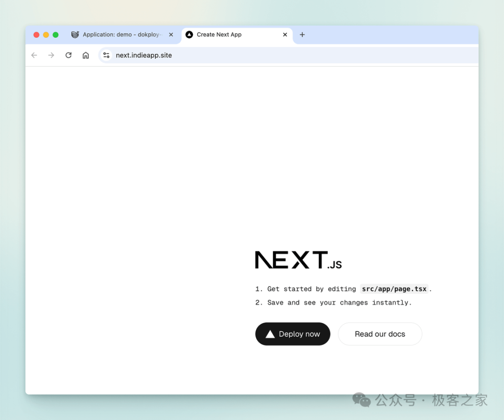Select the Create Next App tab
This screenshot has height=420, width=504.
click(x=237, y=34)
